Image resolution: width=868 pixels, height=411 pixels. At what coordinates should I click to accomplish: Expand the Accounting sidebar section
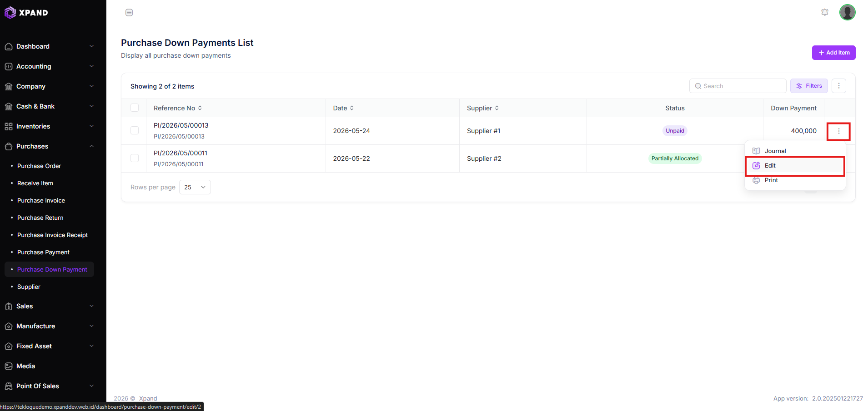50,66
